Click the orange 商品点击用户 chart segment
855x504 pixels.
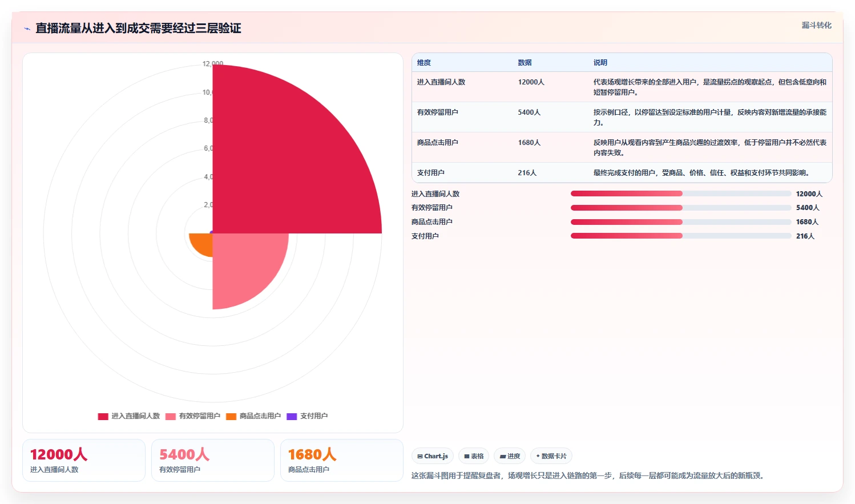[204, 242]
